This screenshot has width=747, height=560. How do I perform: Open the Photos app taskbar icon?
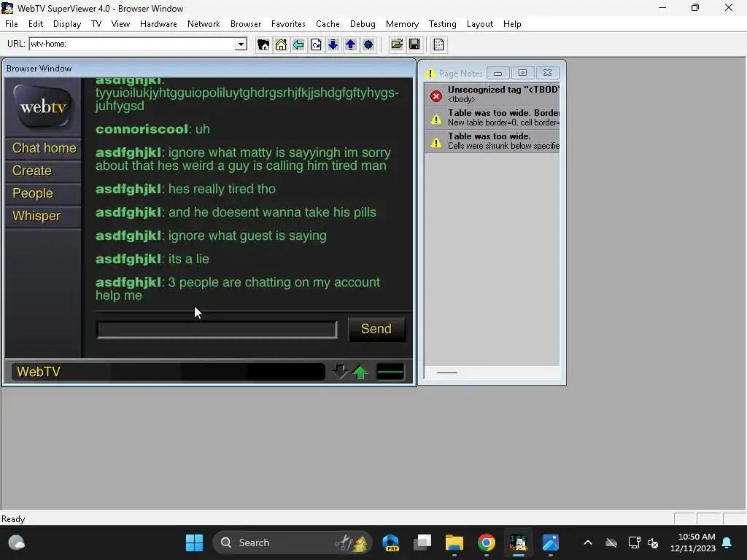[x=550, y=542]
